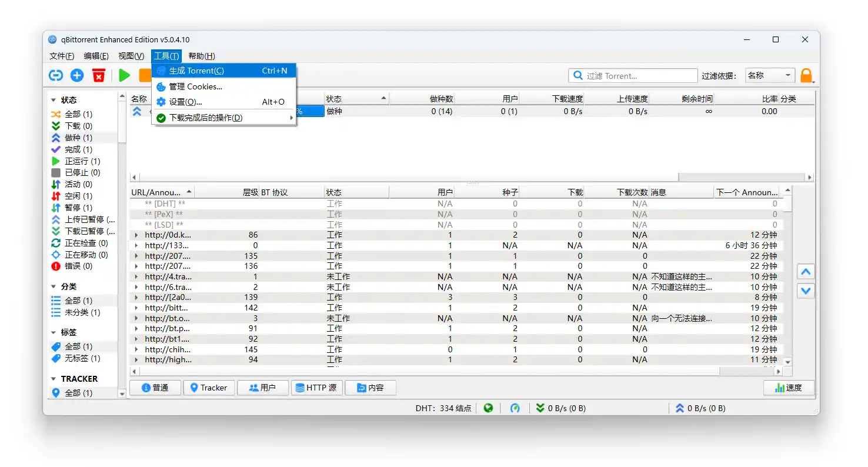Select 做种 (1) status filter in sidebar
This screenshot has height=467, width=868.
pos(78,138)
